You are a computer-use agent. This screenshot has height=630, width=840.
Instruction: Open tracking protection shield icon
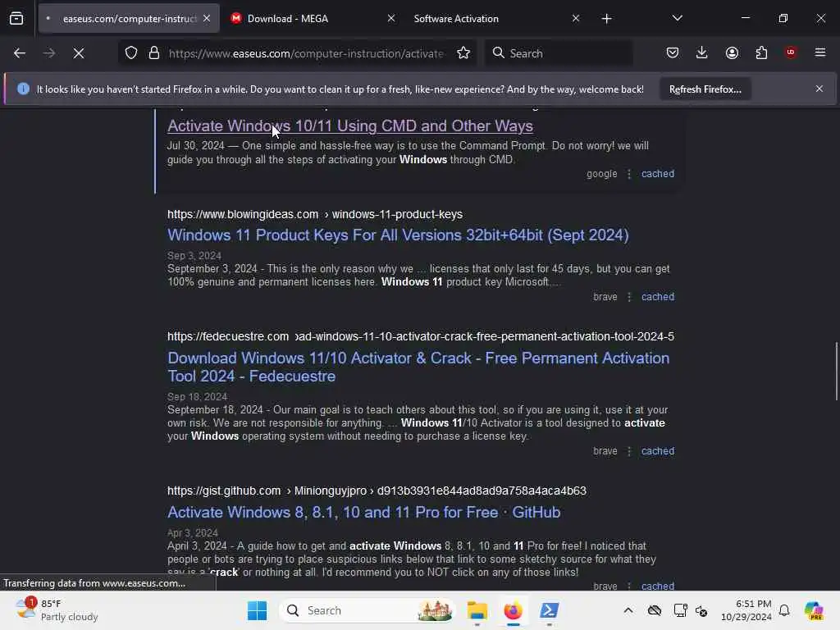131,53
